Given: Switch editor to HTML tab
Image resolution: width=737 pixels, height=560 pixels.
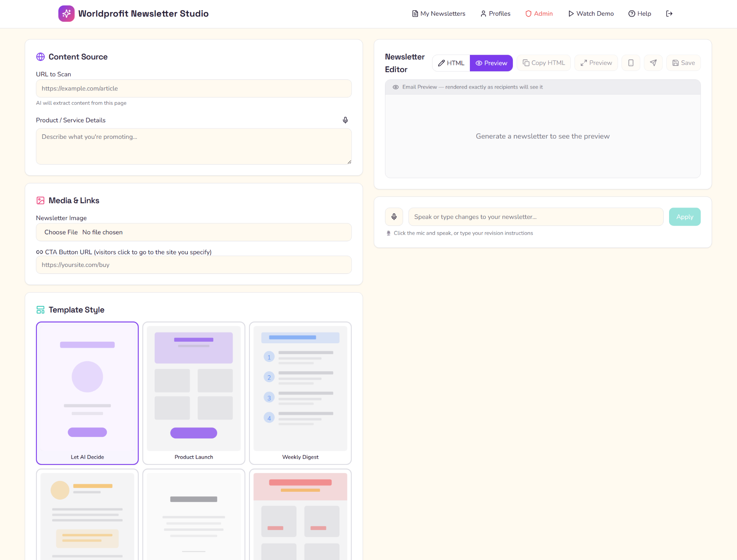Looking at the screenshot, I should pos(451,63).
